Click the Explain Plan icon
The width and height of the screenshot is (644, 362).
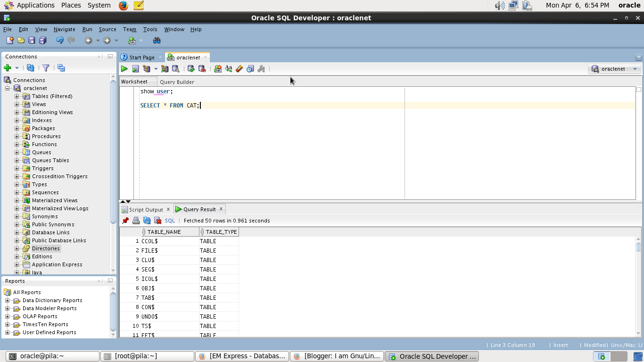(x=146, y=69)
